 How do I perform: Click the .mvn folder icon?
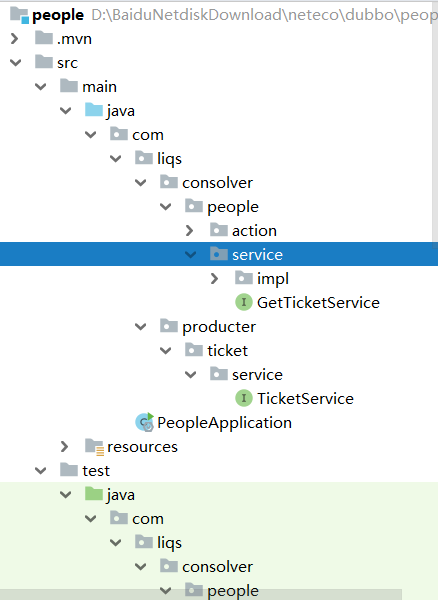[44, 38]
